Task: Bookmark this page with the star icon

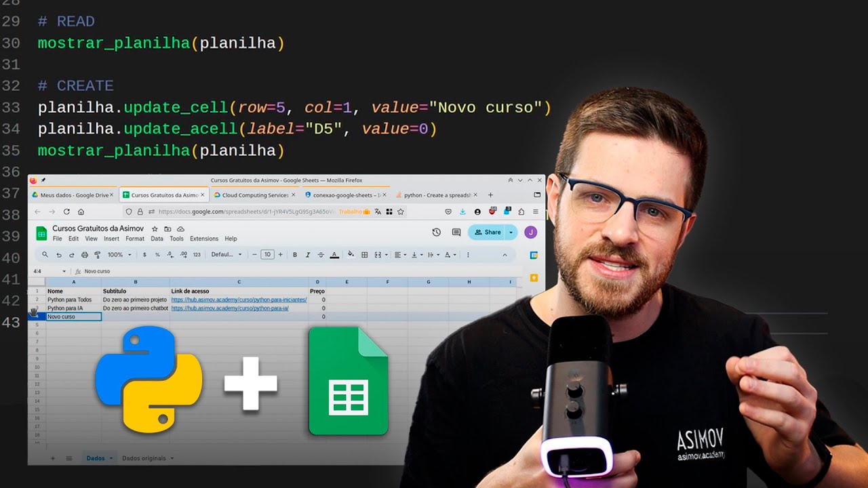Action: (401, 211)
